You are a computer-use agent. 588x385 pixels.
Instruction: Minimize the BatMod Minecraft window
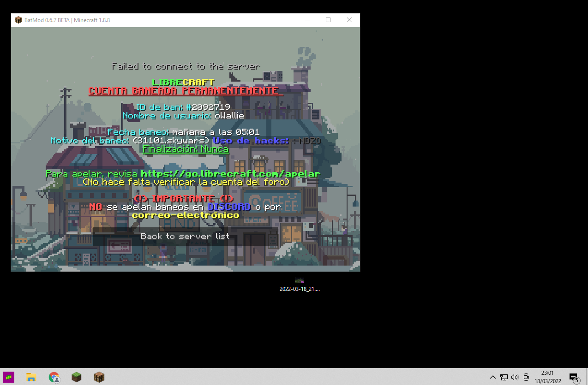(307, 20)
